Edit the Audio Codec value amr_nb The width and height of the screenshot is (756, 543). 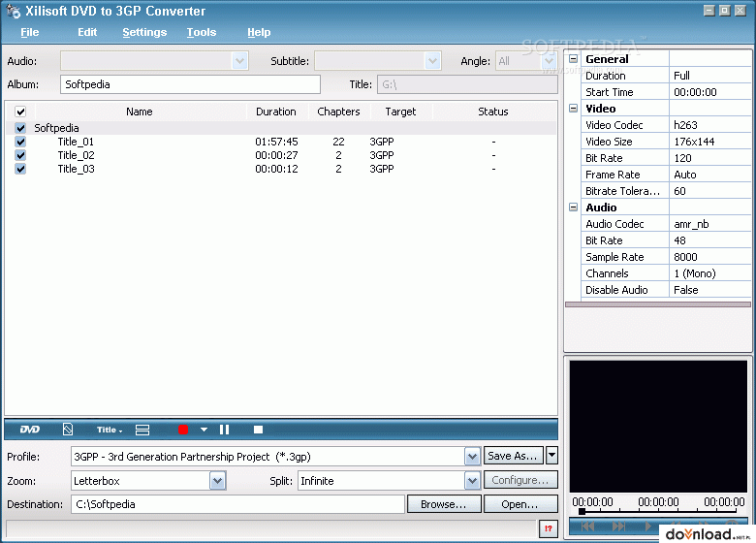tap(710, 224)
